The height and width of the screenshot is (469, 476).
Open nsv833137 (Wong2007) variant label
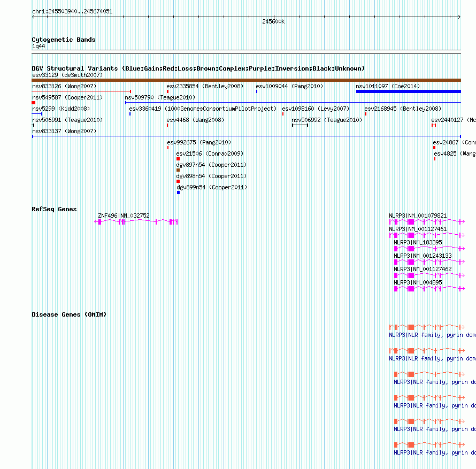pyautogui.click(x=64, y=131)
